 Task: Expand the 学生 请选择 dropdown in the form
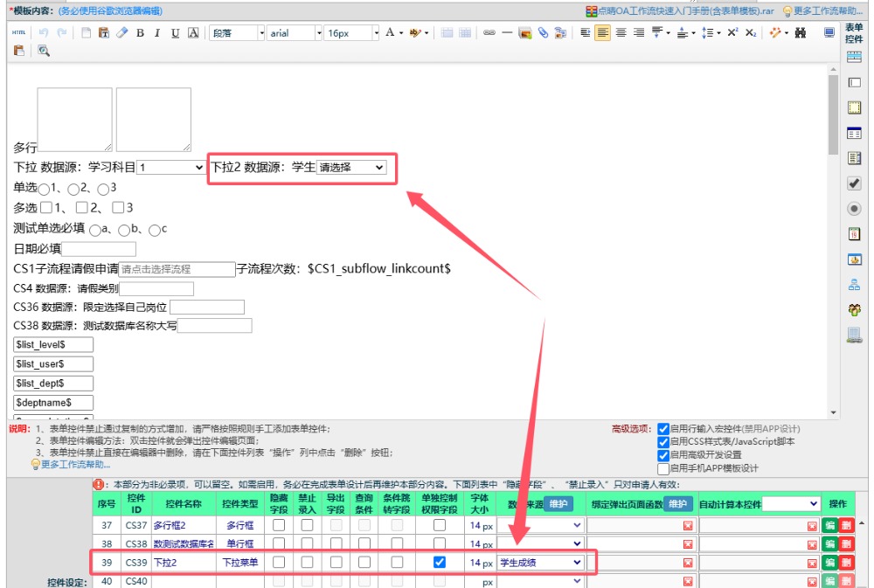click(x=350, y=167)
